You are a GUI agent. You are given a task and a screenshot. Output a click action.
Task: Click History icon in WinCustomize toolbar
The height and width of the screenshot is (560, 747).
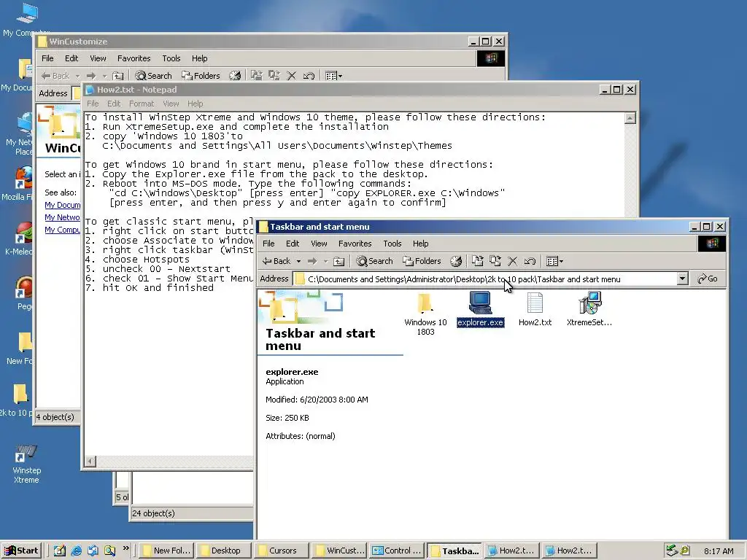point(235,76)
